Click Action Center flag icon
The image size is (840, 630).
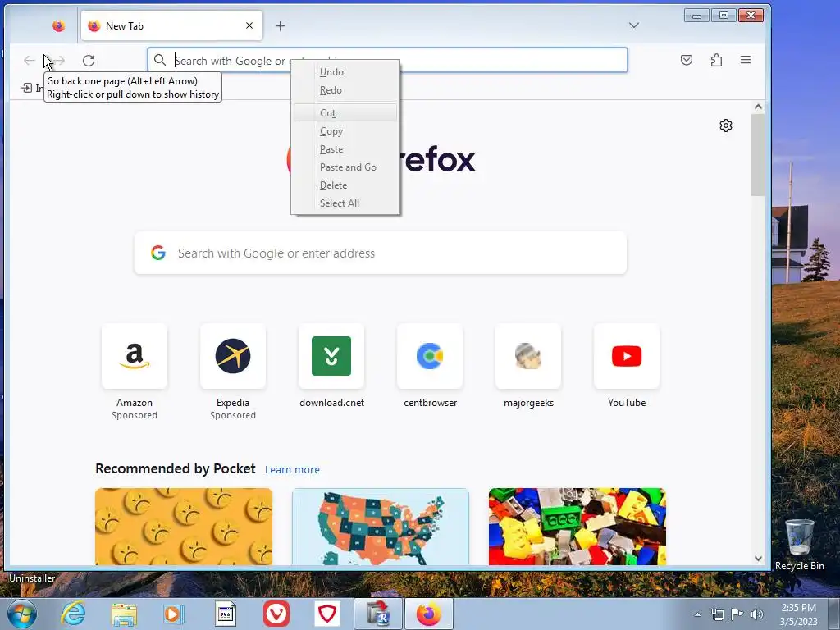(x=737, y=614)
